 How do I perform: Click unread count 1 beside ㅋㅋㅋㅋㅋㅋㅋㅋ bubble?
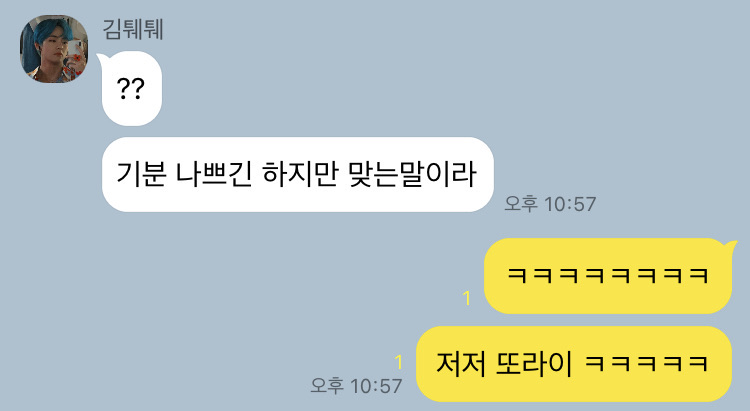coord(467,299)
